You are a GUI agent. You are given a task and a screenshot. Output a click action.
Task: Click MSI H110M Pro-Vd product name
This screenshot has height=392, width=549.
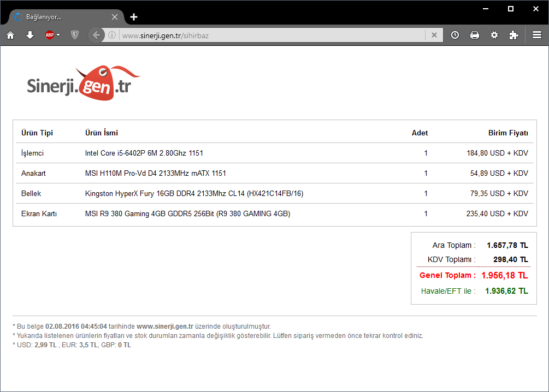[156, 173]
